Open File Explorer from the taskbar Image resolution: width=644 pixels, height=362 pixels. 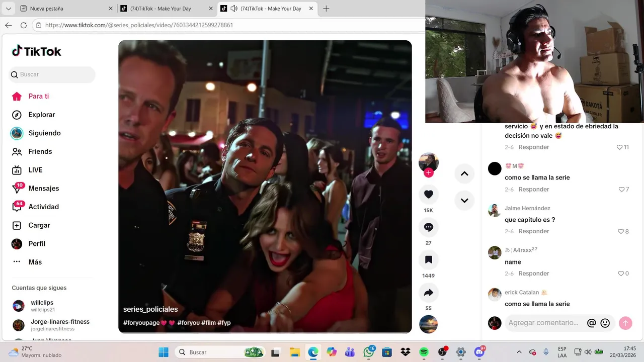pyautogui.click(x=294, y=352)
